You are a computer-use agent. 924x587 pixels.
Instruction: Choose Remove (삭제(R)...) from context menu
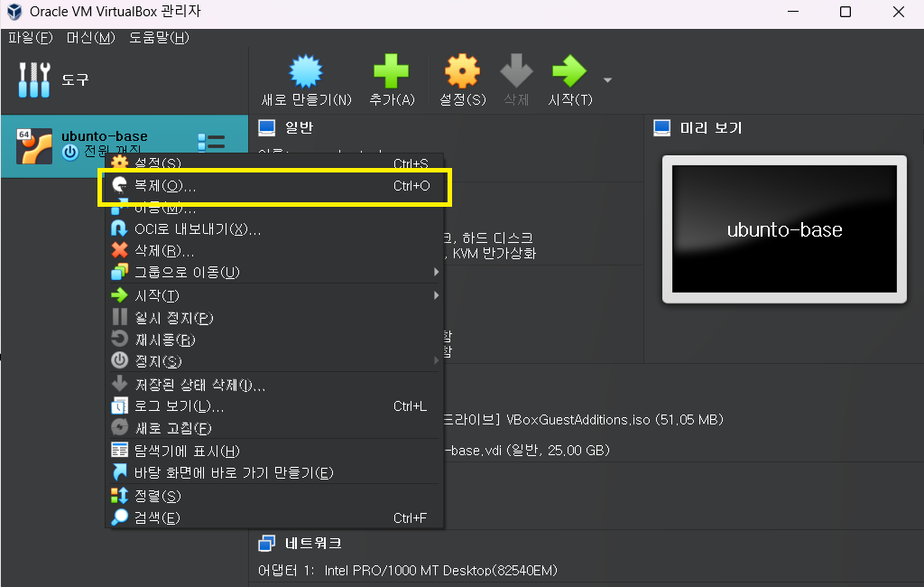pos(274,251)
